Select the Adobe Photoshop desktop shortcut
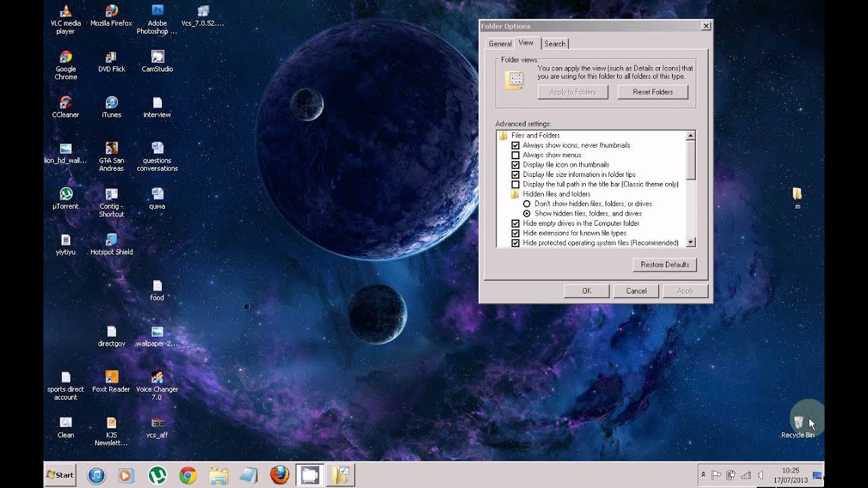Screen dimensions: 868x488 tap(157, 19)
